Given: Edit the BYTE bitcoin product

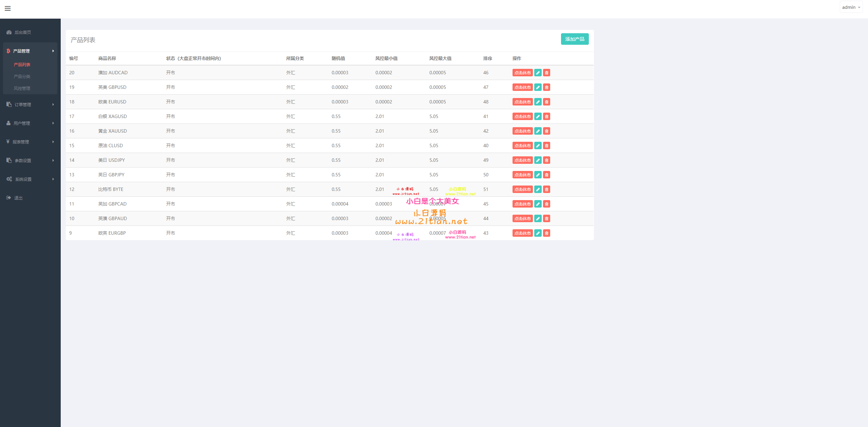Looking at the screenshot, I should pos(538,189).
